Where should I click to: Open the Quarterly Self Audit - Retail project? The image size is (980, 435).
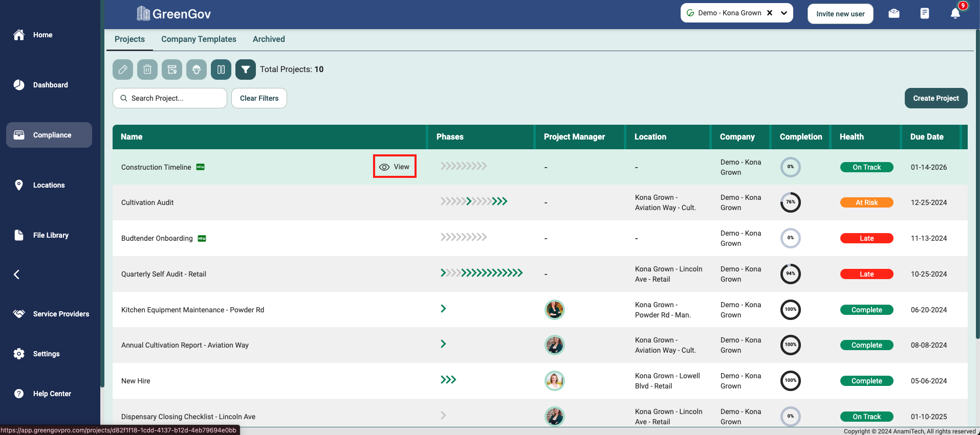164,274
